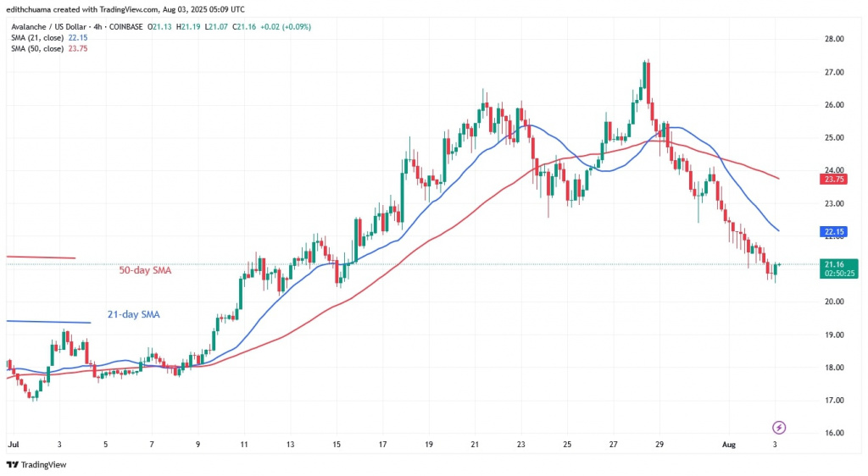Click the '21' date label on time axis
Image resolution: width=868 pixels, height=476 pixels.
point(476,444)
